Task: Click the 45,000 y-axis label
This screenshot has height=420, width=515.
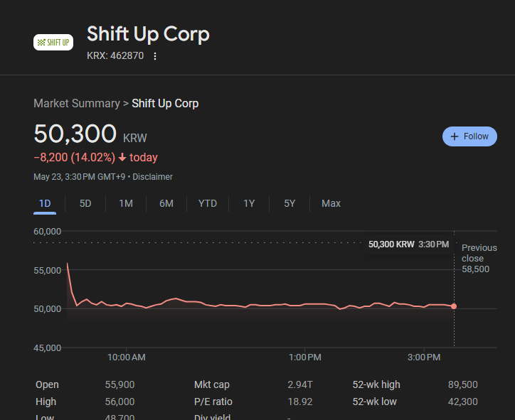Action: pos(47,348)
